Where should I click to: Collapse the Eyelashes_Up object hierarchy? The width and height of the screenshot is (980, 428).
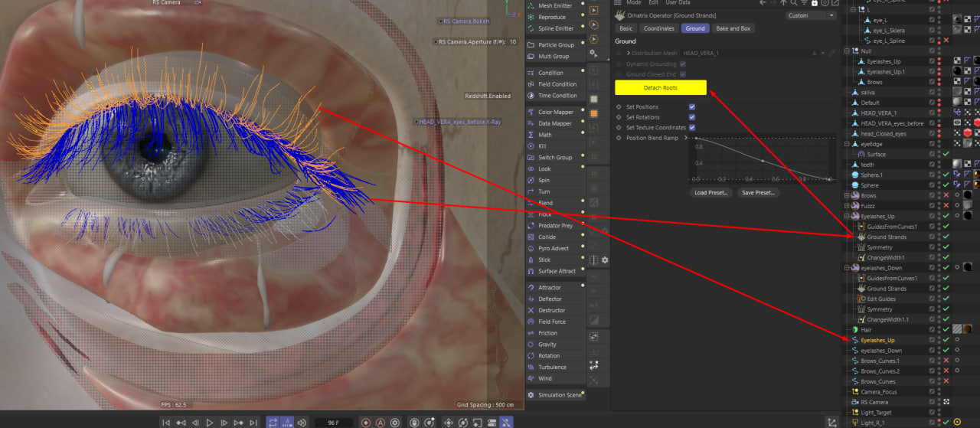pos(847,217)
